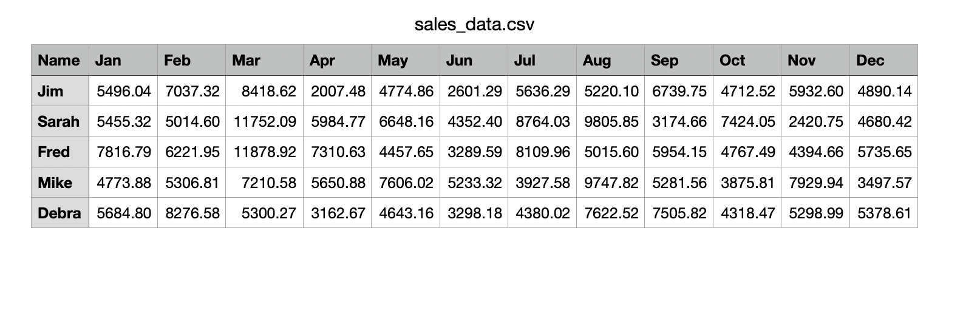
Task: Click Jim's January cell 5496.04
Action: point(123,91)
